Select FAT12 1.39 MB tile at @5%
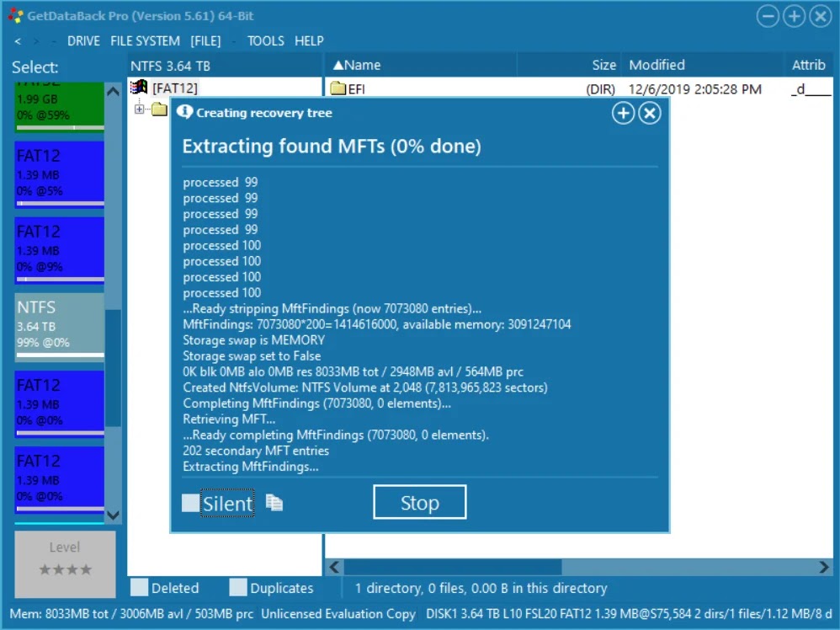The image size is (840, 630). 60,175
